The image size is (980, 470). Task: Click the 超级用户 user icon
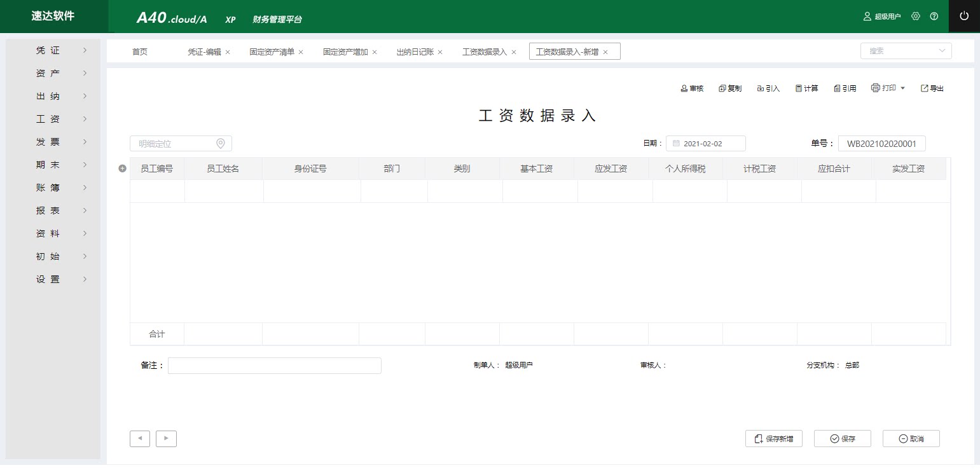pyautogui.click(x=867, y=16)
